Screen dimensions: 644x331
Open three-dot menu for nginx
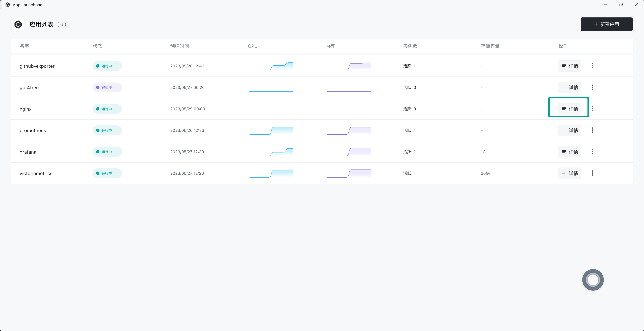[x=592, y=109]
